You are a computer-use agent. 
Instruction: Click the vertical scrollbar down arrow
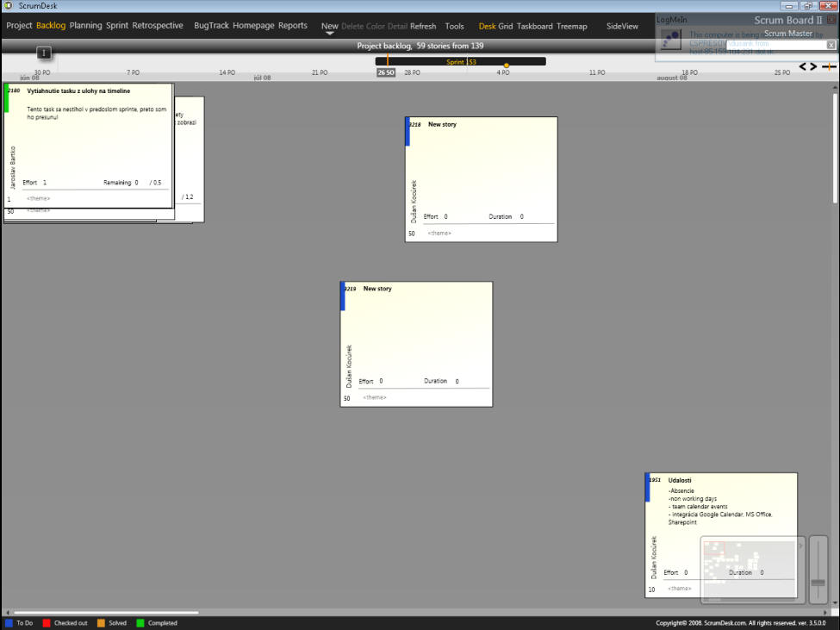[x=835, y=603]
